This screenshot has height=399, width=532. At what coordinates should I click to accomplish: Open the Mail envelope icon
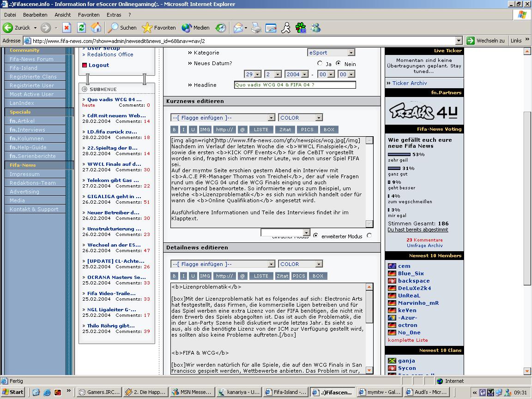click(238, 28)
